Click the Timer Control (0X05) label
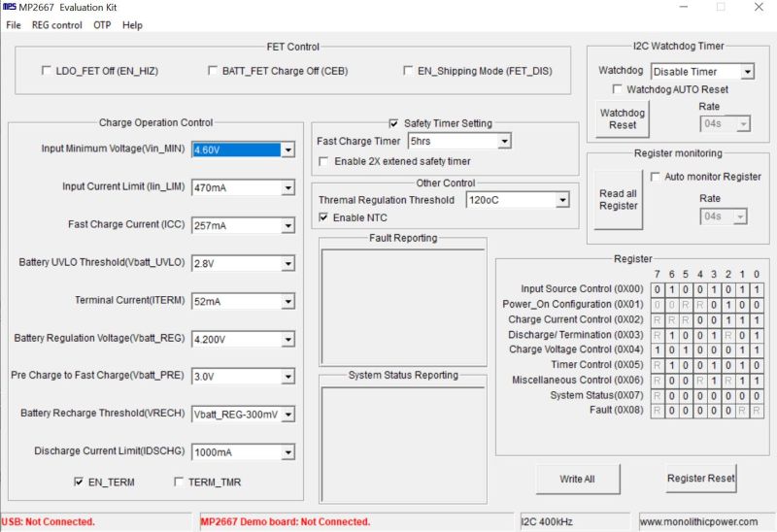Screen dimensions: 777x532 pos(597,365)
